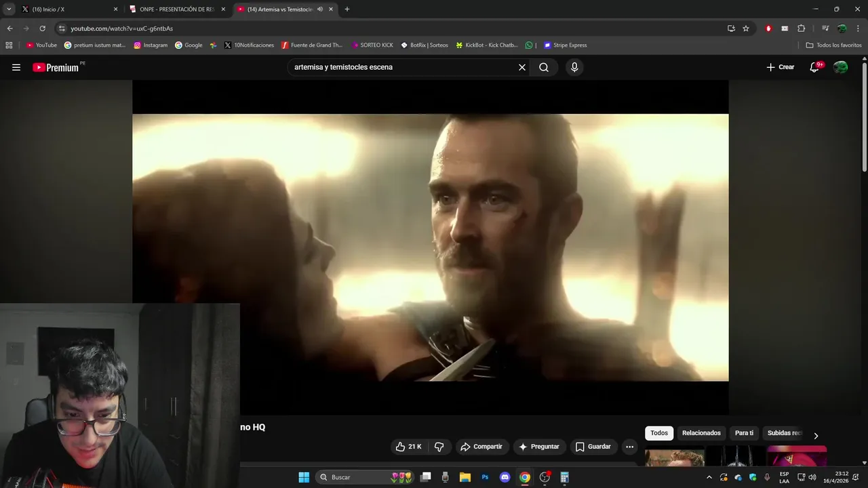
Task: Open the media controls music icon
Action: tap(825, 28)
